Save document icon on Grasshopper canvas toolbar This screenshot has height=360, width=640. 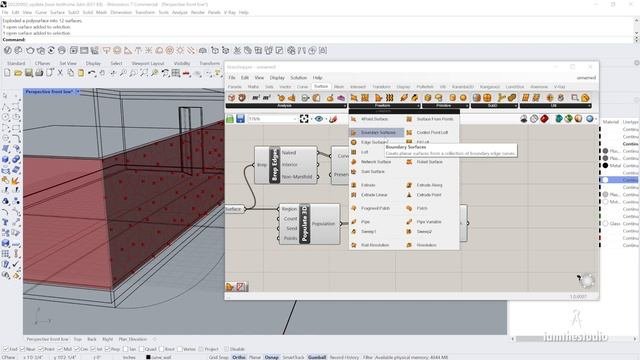(x=240, y=119)
